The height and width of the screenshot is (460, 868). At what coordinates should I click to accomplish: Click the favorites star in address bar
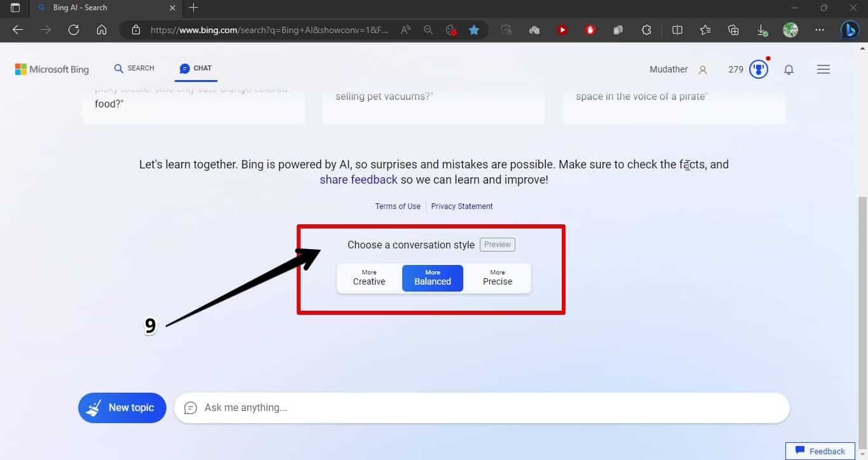[x=474, y=30]
